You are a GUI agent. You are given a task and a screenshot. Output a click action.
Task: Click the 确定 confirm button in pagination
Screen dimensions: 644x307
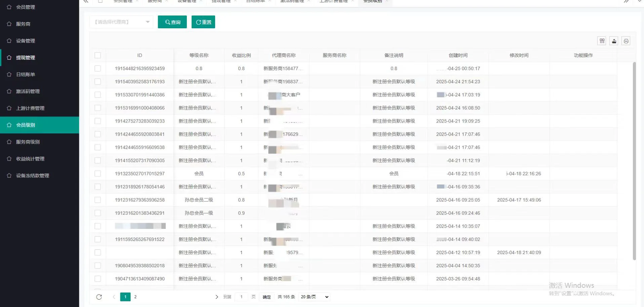coord(266,297)
